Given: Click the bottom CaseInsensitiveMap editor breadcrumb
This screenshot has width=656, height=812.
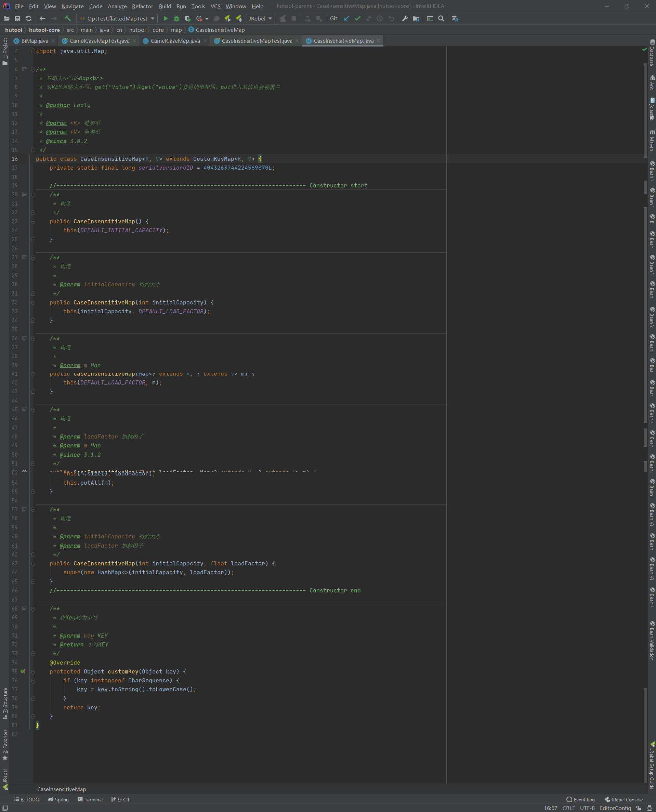Looking at the screenshot, I should coord(62,789).
